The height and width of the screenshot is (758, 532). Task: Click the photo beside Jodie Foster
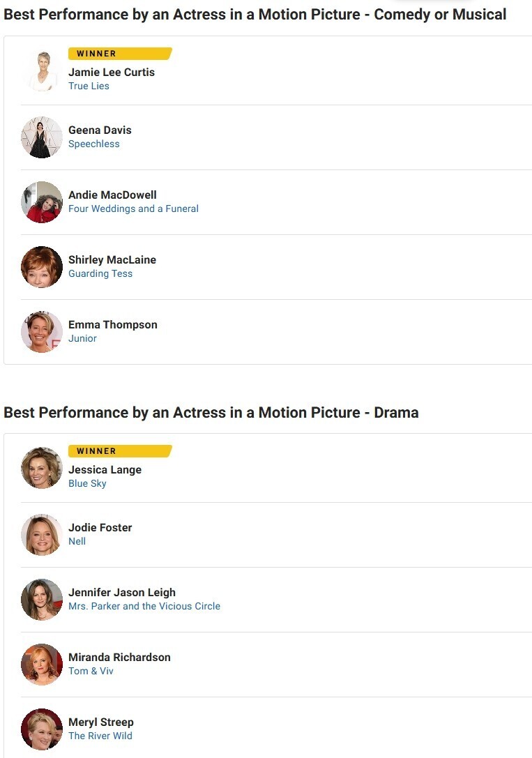coord(42,535)
